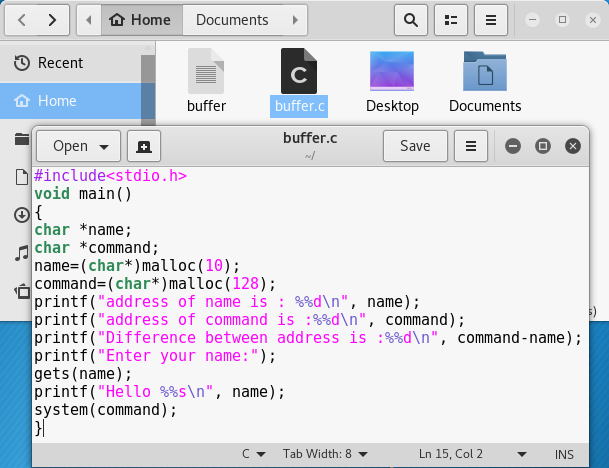Select the buffer executable file
Image resolution: width=609 pixels, height=468 pixels.
pos(206,80)
